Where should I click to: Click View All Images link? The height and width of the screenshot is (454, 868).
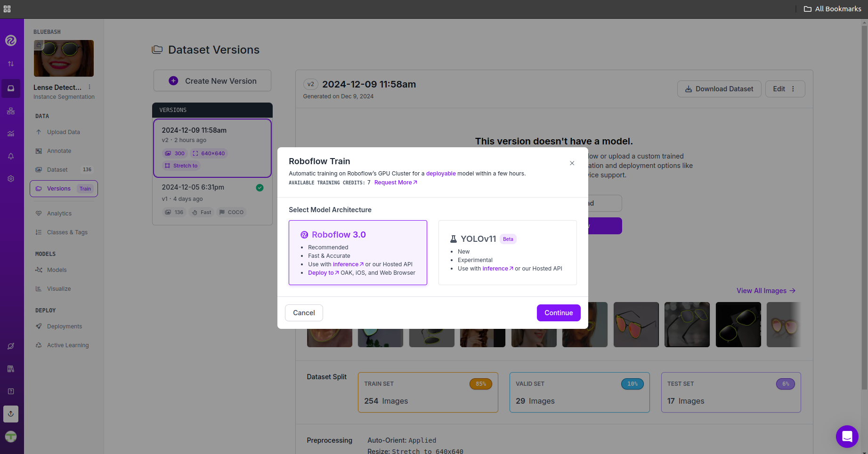pos(766,291)
